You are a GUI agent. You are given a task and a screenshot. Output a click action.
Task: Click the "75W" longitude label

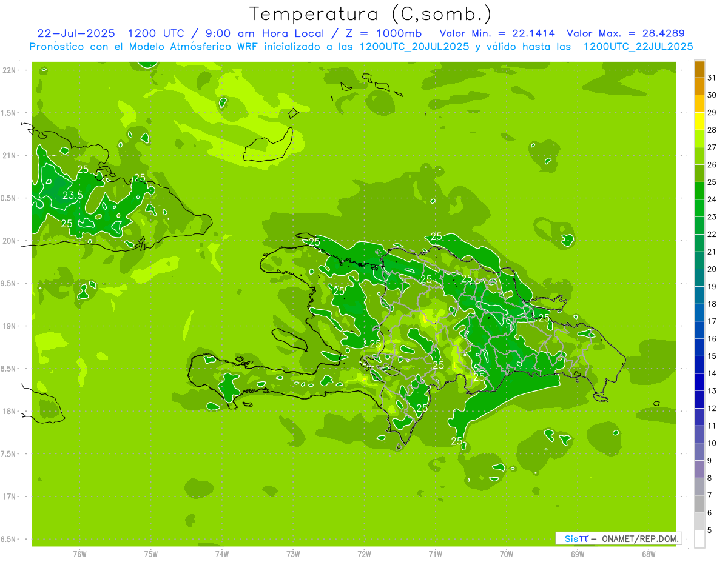pos(150,554)
